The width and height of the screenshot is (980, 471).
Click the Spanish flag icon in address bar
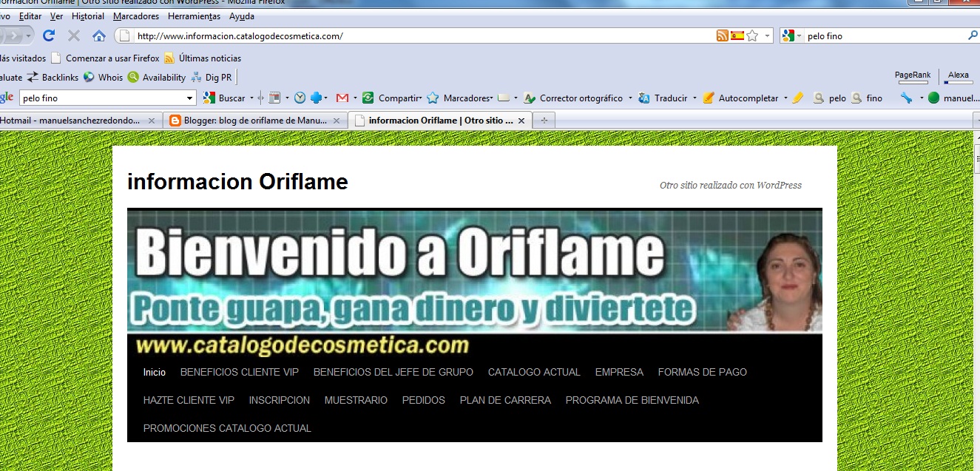(x=737, y=35)
